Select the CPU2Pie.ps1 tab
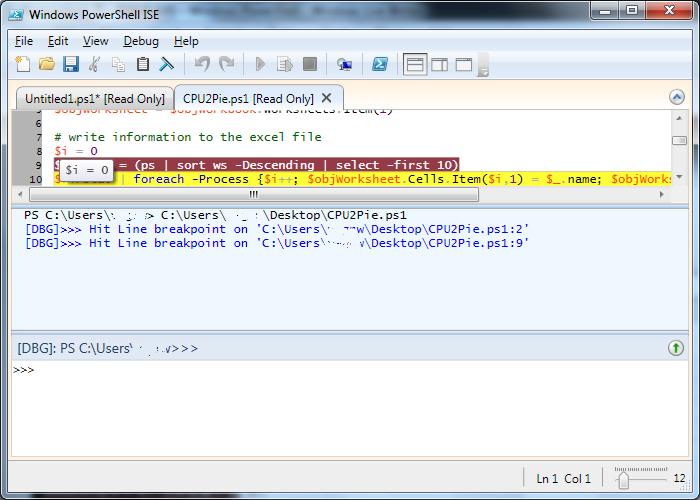Image resolution: width=700 pixels, height=500 pixels. click(248, 99)
